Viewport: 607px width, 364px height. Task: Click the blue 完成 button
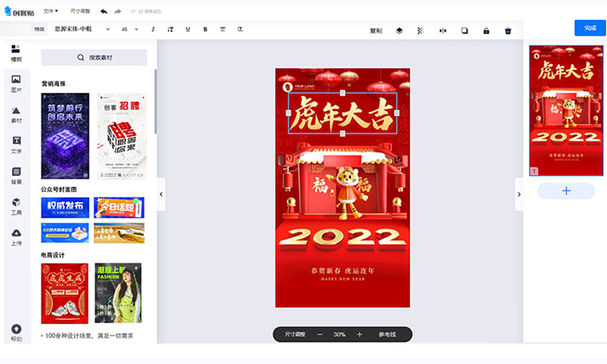pyautogui.click(x=590, y=28)
